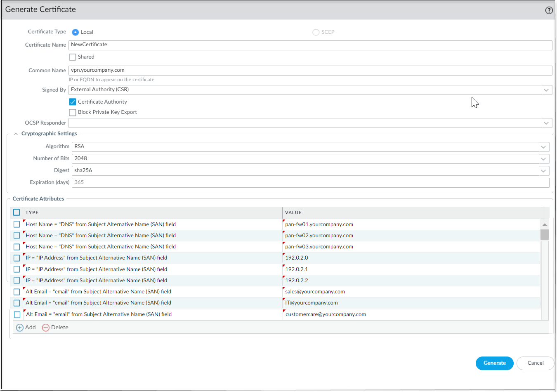The image size is (557, 392).
Task: Uncheck the Certificate Authority option
Action: point(72,102)
